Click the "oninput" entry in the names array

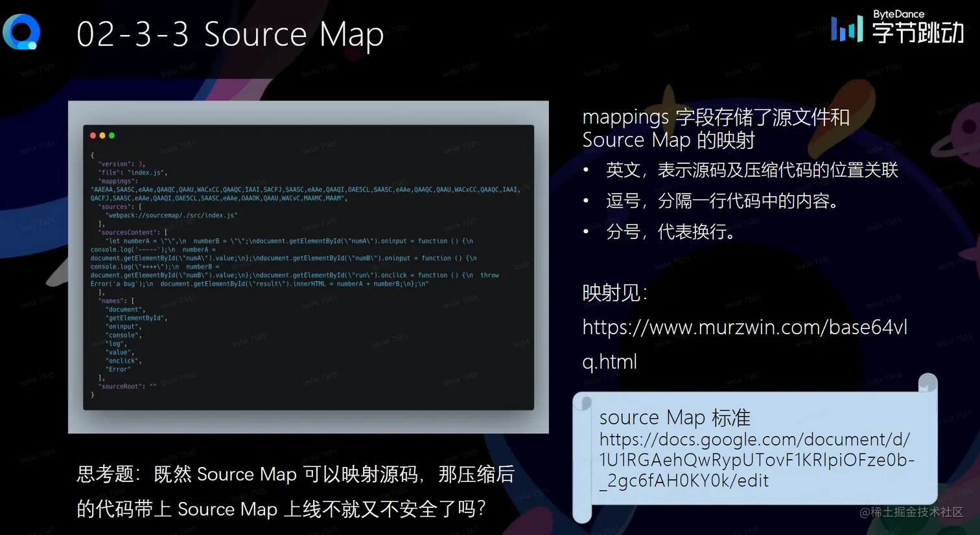[124, 326]
